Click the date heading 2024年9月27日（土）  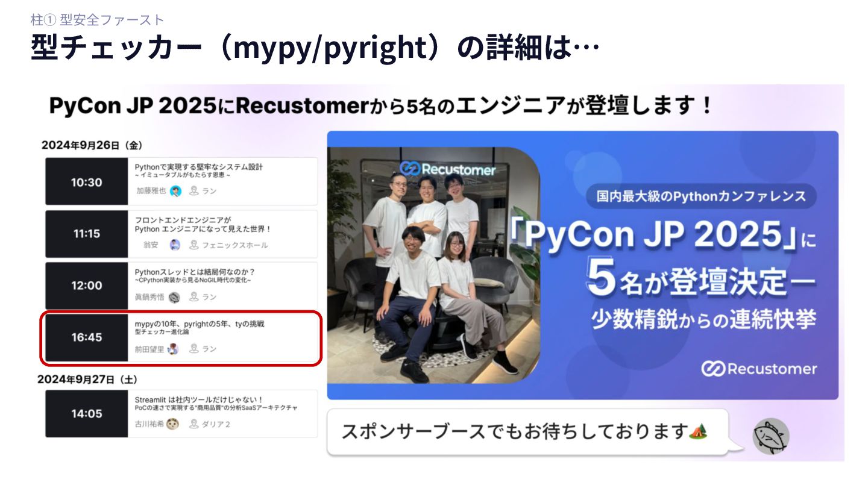tap(87, 380)
